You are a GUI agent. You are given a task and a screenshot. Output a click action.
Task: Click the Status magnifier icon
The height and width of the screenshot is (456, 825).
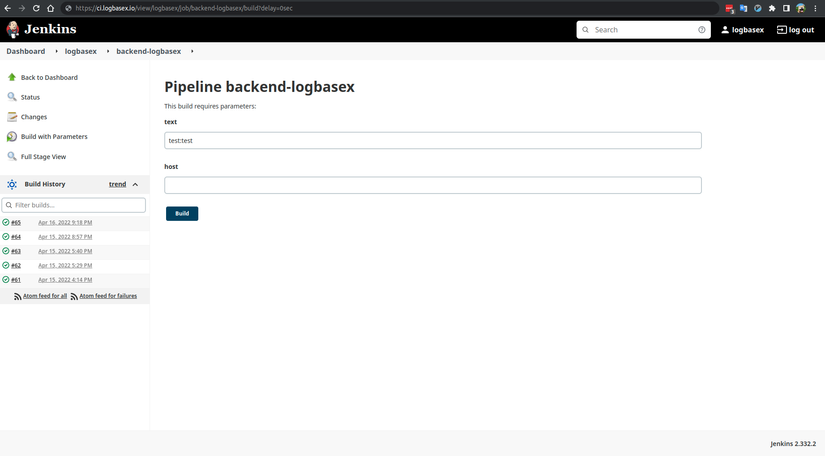tap(12, 97)
